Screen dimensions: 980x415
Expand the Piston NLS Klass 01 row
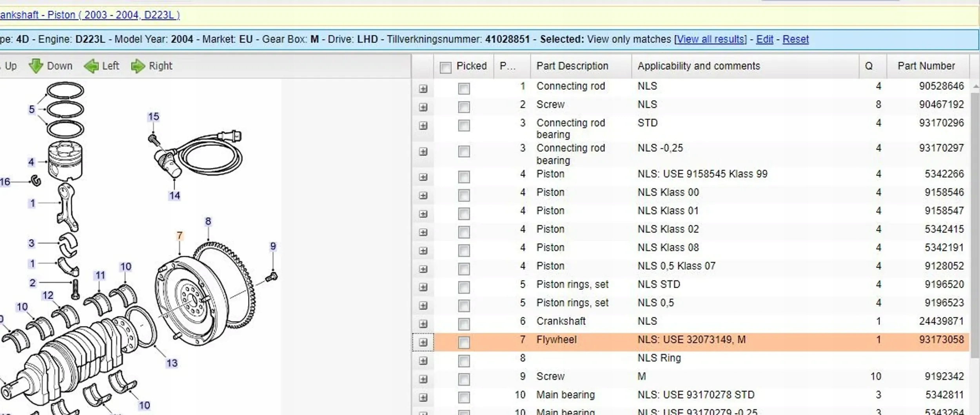(423, 214)
